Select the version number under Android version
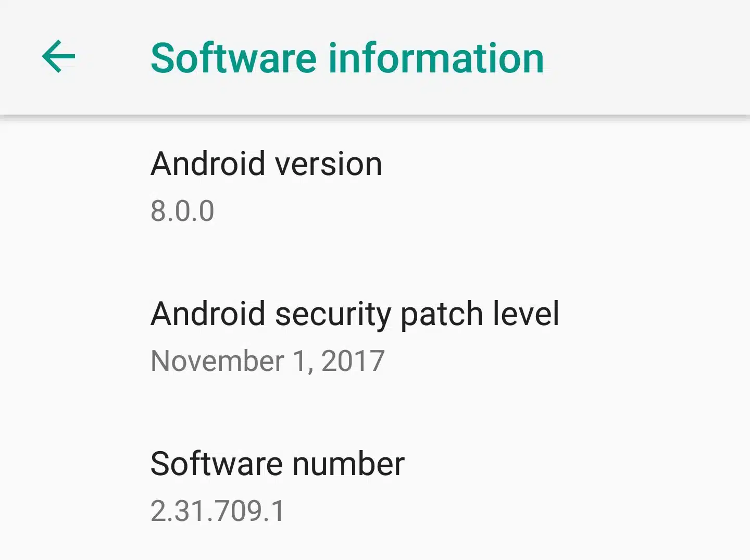Image resolution: width=750 pixels, height=560 pixels. [x=182, y=211]
